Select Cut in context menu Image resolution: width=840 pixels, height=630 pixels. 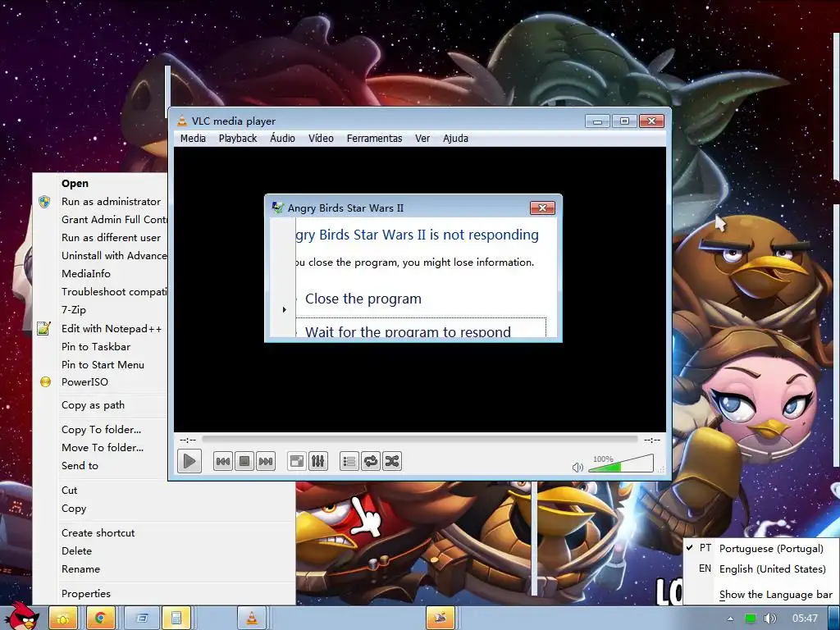click(x=69, y=491)
